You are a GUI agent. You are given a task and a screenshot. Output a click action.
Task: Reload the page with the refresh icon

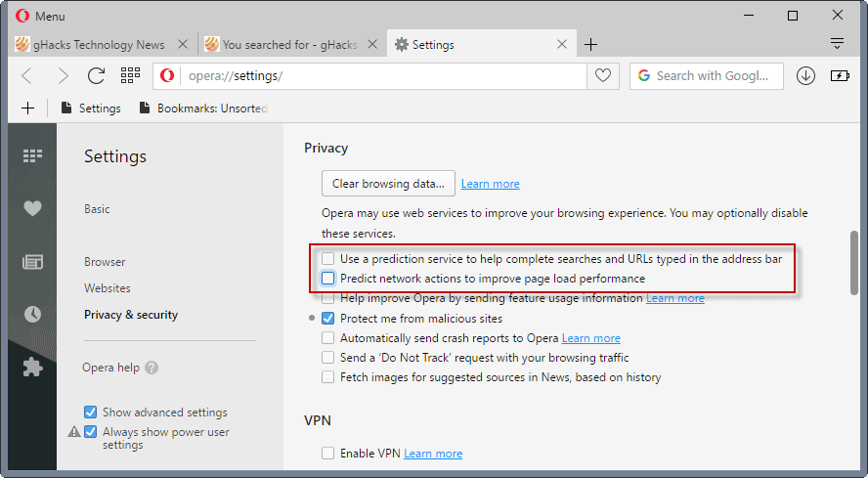tap(97, 75)
